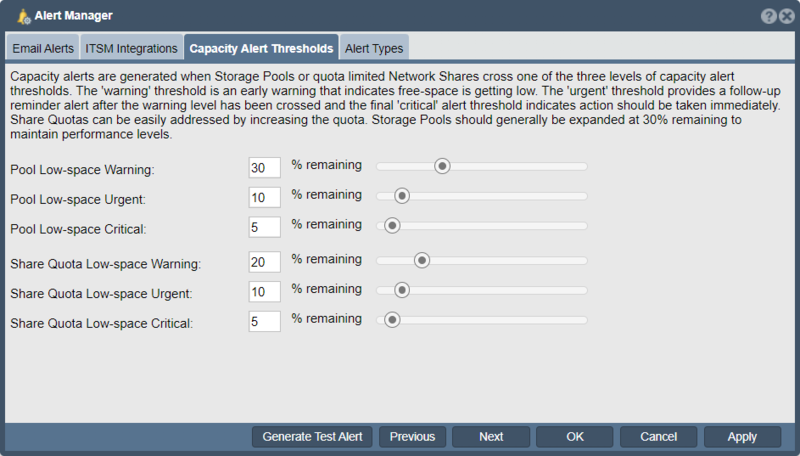Click the Share Quota Low-space Urgent field
Screen dimensions: 800x456
tap(264, 291)
